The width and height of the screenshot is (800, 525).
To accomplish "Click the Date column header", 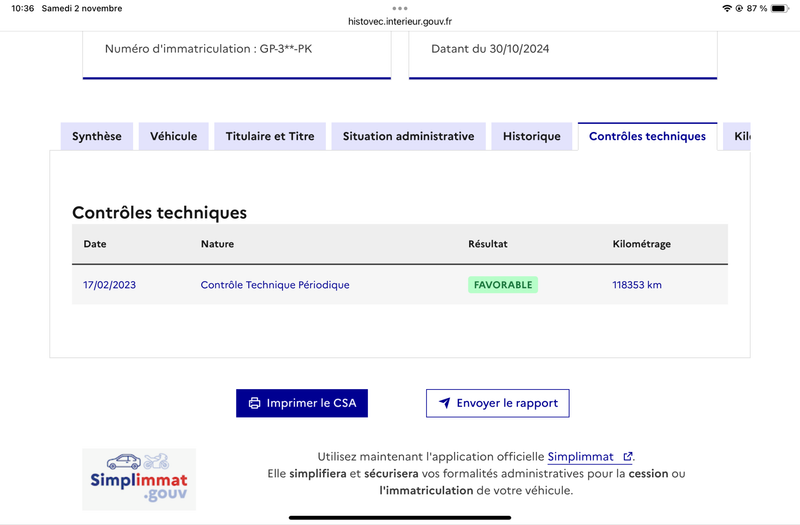I will tap(95, 244).
